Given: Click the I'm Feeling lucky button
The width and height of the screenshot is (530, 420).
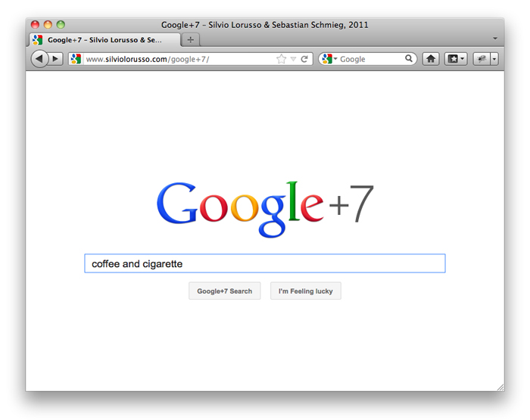Looking at the screenshot, I should [x=306, y=291].
